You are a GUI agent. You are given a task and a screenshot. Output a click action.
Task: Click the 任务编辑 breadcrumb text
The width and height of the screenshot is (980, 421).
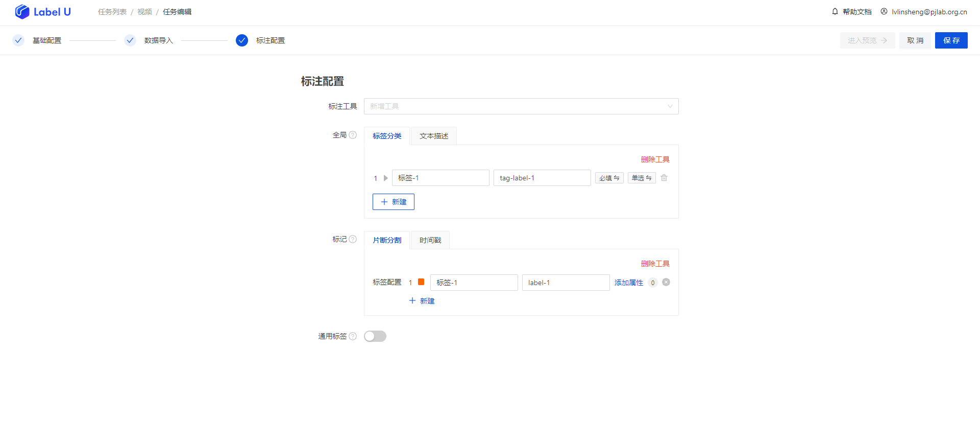tap(177, 12)
